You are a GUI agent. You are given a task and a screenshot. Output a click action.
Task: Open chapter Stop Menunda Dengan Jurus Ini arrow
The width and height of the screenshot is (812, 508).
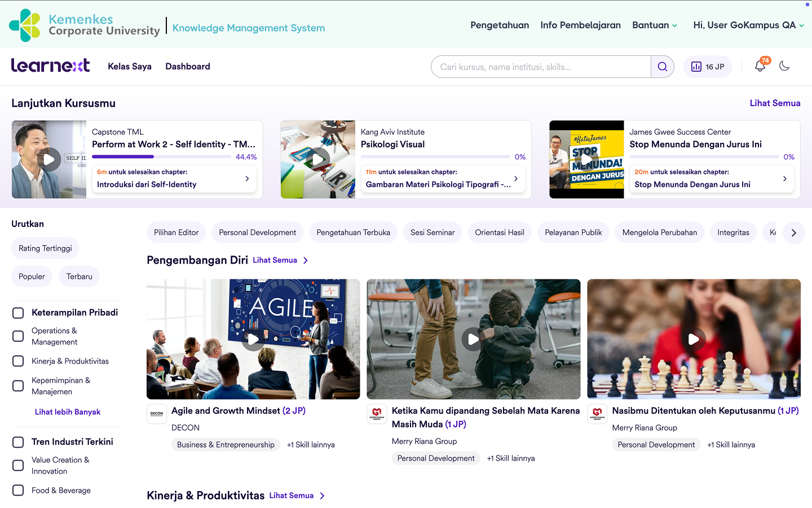pos(785,178)
